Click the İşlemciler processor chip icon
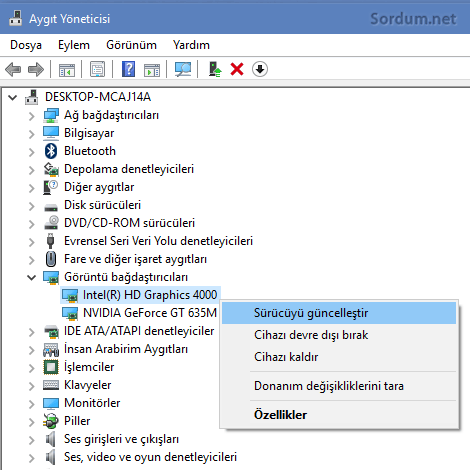470x470 pixels. coord(51,367)
